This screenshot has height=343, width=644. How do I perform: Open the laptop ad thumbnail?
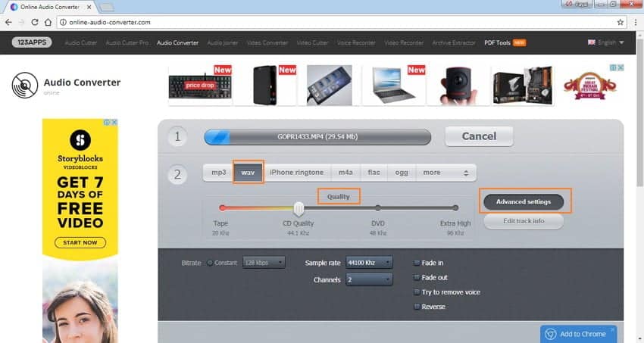click(x=393, y=85)
